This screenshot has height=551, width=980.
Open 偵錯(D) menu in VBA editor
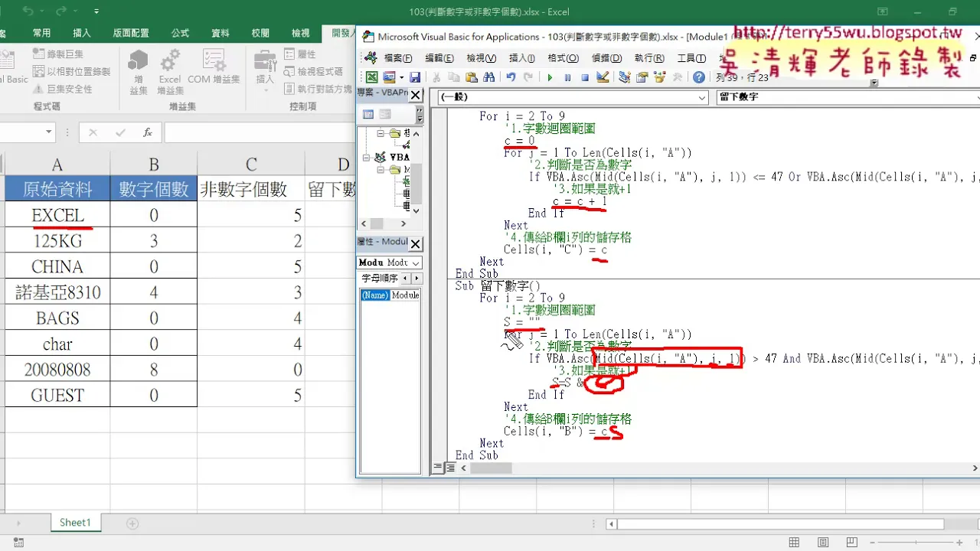click(606, 58)
